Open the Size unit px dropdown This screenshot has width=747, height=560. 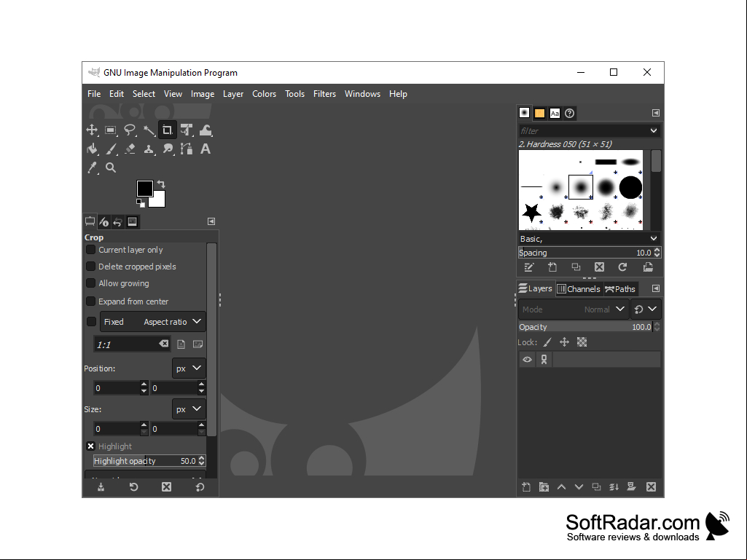(189, 409)
